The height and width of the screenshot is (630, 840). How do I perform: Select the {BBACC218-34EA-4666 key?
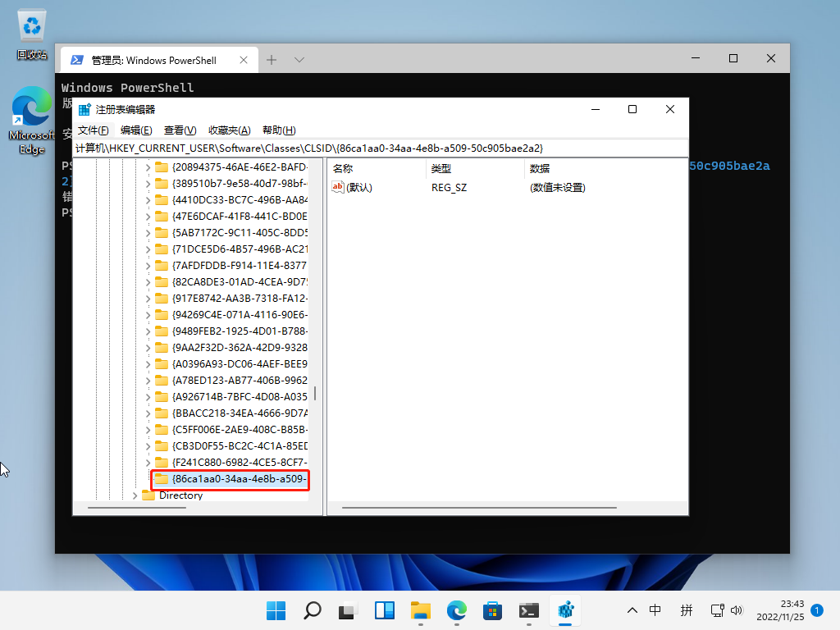[240, 413]
